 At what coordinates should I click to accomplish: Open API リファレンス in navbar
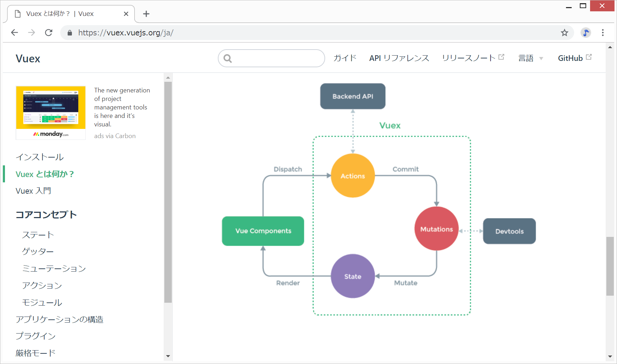click(x=399, y=58)
